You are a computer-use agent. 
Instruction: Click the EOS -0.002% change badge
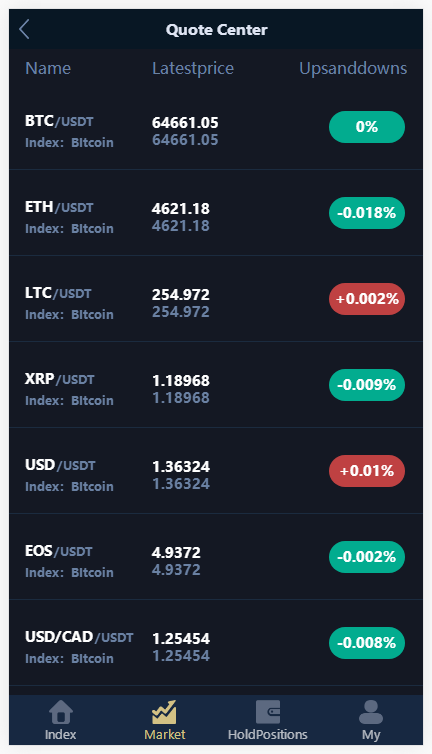tap(367, 557)
